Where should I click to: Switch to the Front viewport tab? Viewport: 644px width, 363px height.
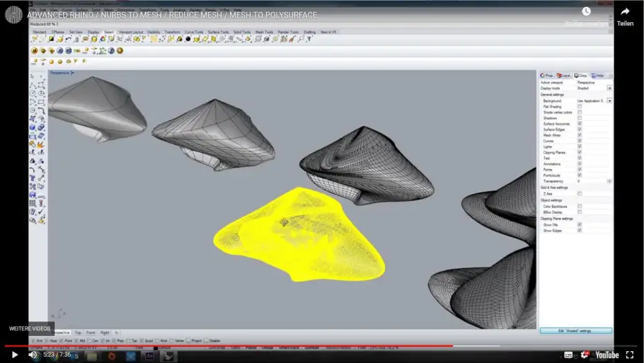(91, 333)
